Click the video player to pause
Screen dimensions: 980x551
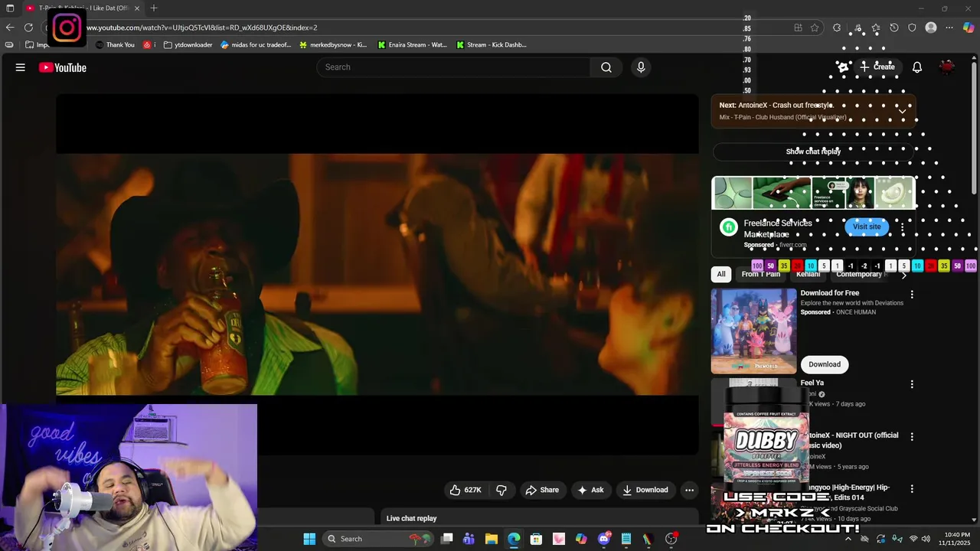point(377,274)
